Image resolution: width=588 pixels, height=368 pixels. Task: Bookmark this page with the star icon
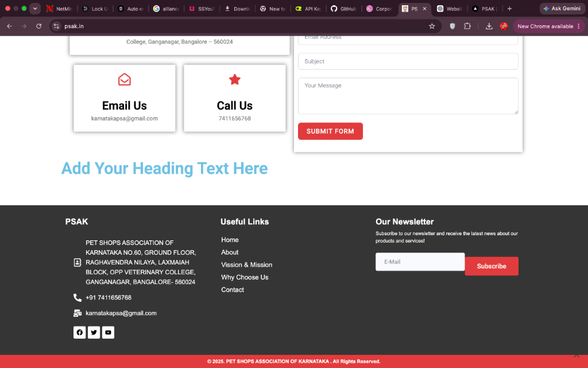click(x=432, y=26)
